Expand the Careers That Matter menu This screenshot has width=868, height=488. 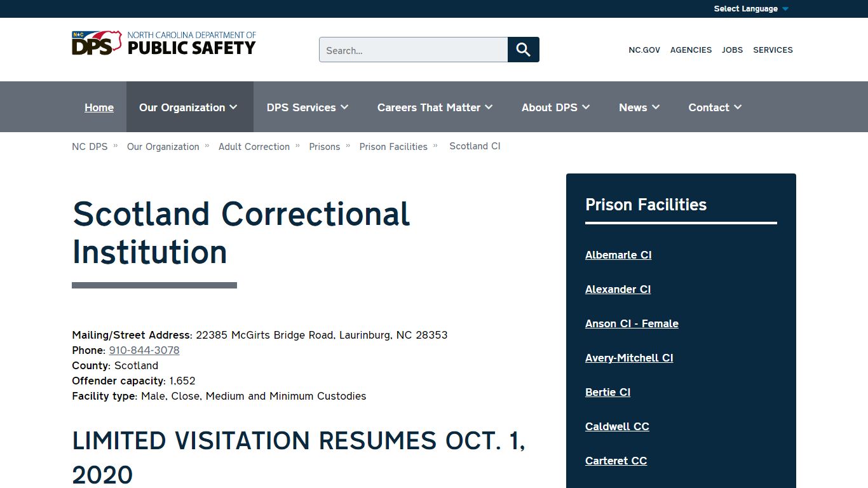tap(435, 107)
